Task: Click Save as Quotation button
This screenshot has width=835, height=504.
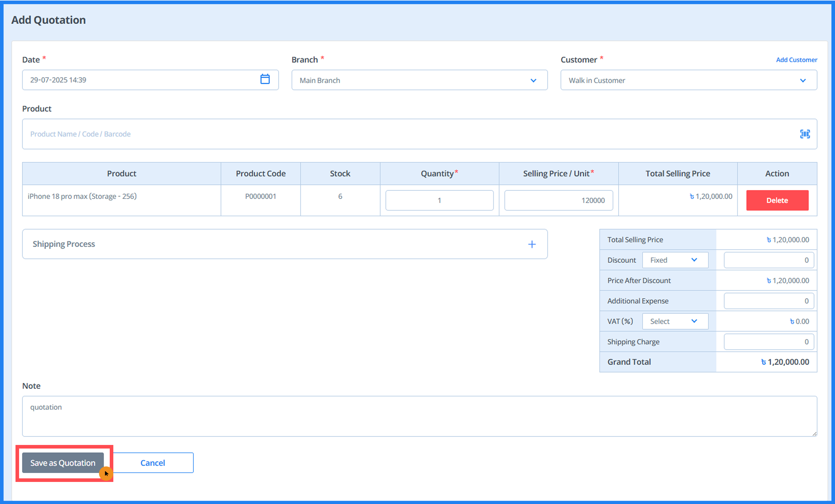Action: (63, 463)
